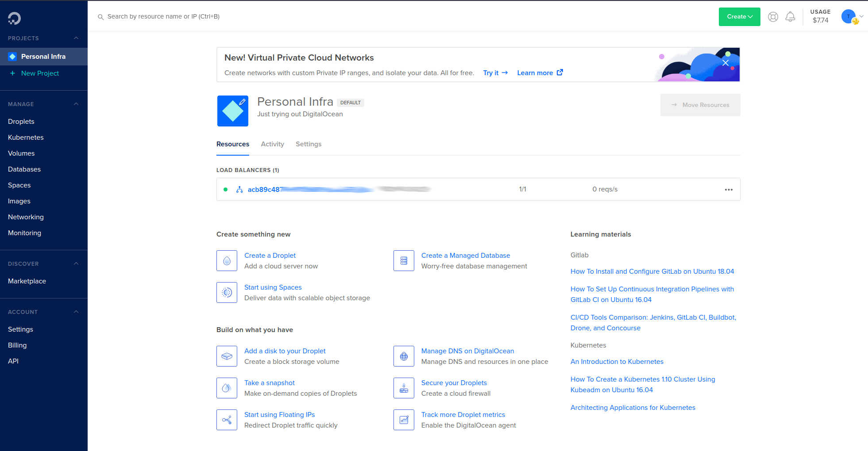Collapse the Projects sidebar section
868x451 pixels.
click(x=76, y=38)
